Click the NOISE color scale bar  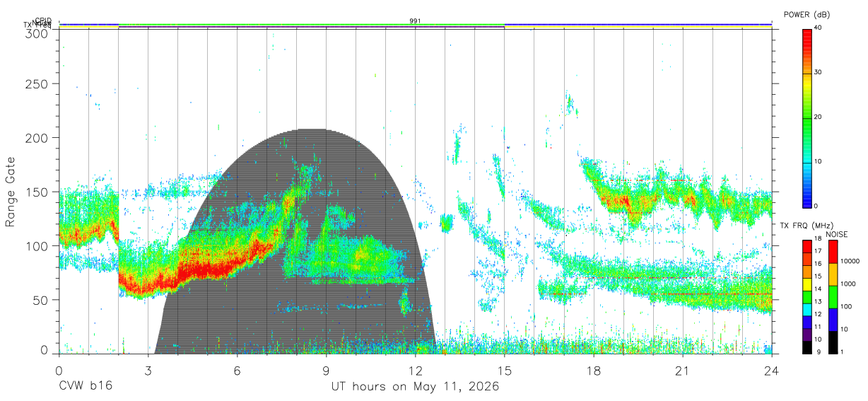pyautogui.click(x=833, y=296)
